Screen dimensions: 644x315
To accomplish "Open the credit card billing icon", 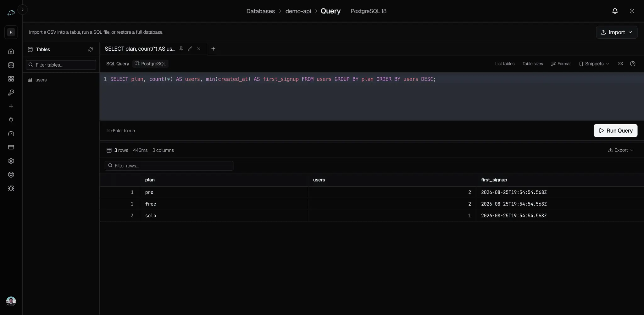I will click(x=11, y=147).
